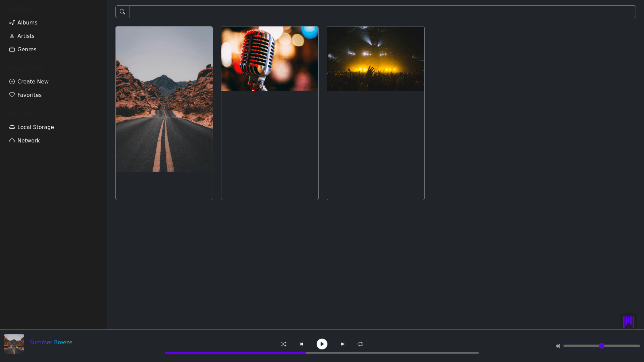Adjust the volume slider
Screen dimensions: 644x362
pyautogui.click(x=601, y=346)
